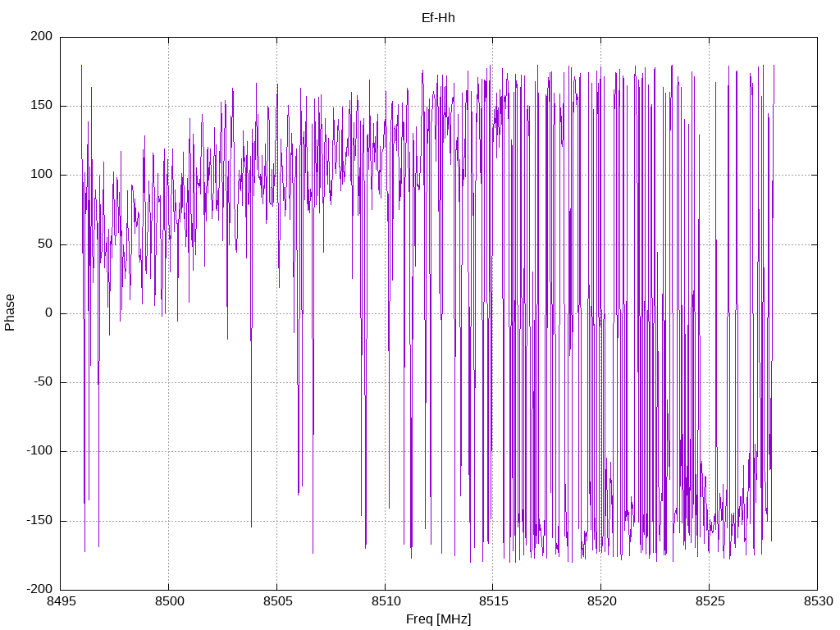840x630 pixels.
Task: Click the x-axis tick label '8515'
Action: pos(493,601)
